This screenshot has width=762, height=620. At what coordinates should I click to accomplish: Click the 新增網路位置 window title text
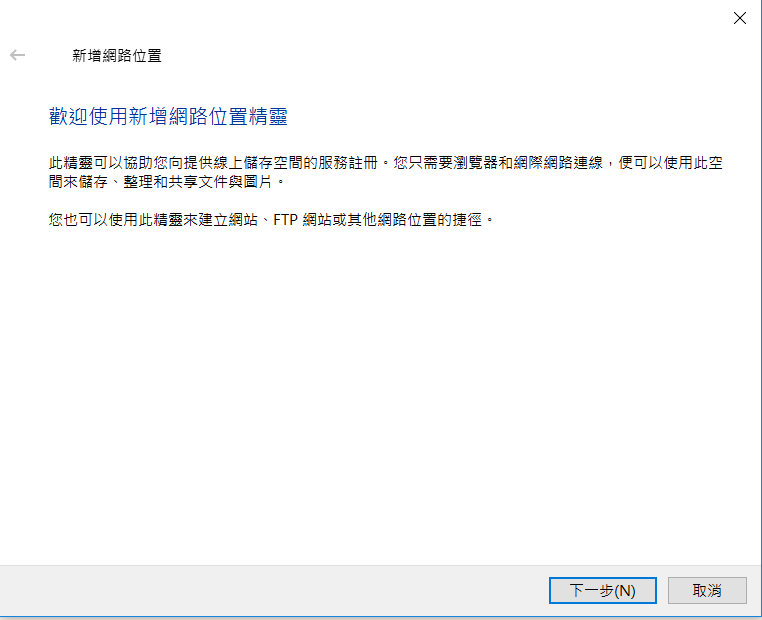coord(117,55)
